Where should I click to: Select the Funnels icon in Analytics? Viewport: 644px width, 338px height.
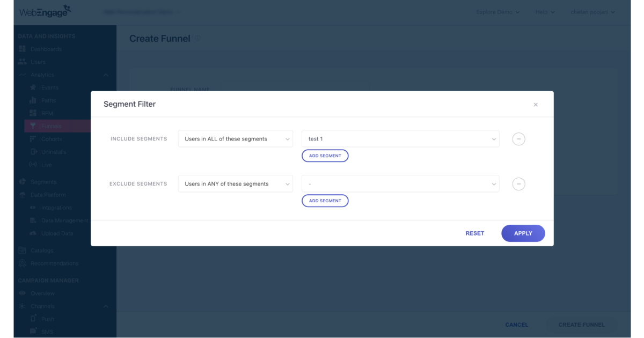(33, 126)
